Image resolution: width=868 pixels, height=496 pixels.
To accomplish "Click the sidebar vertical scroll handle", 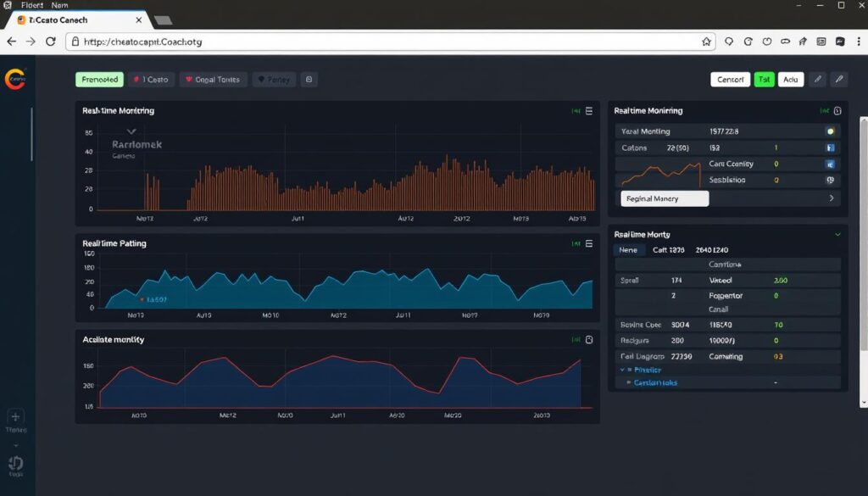I will (x=31, y=134).
